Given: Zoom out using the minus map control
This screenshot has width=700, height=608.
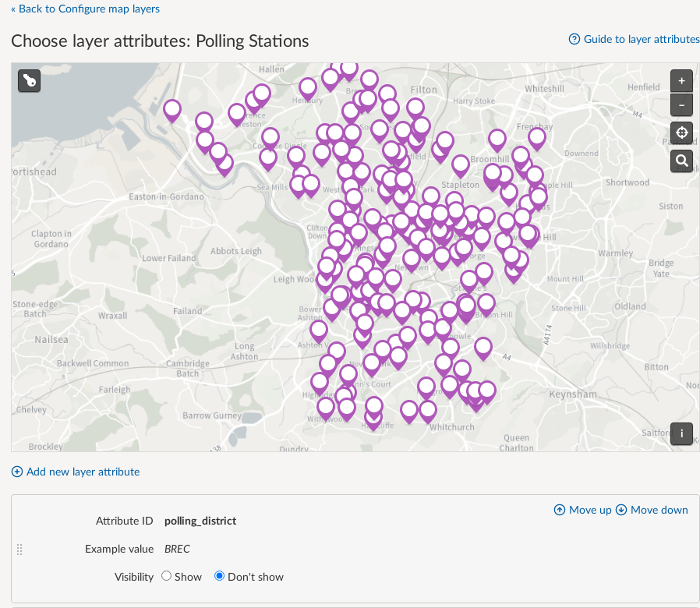Looking at the screenshot, I should coord(681,104).
